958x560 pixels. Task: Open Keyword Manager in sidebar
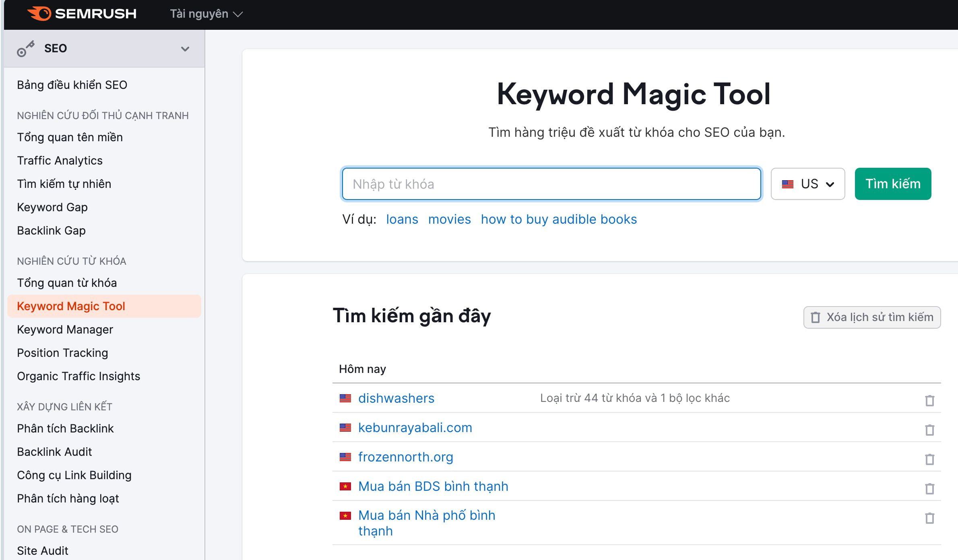click(65, 329)
